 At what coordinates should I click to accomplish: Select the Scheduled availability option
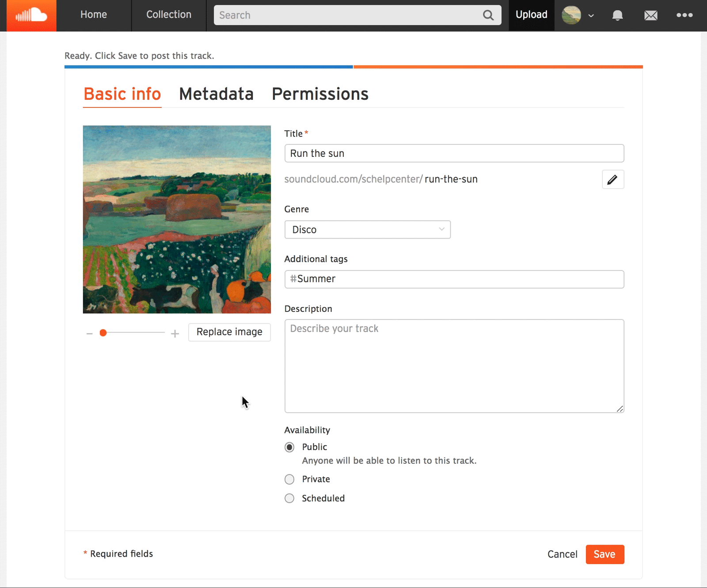[289, 498]
